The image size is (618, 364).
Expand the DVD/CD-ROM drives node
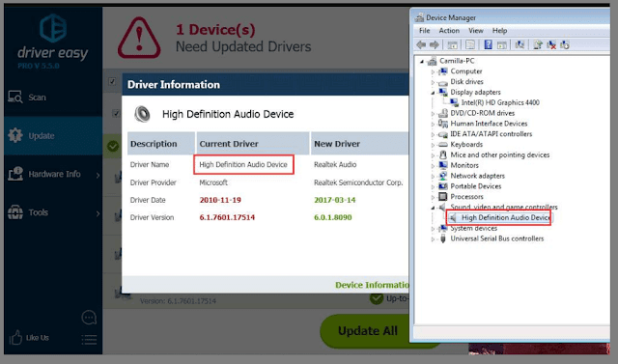[433, 114]
